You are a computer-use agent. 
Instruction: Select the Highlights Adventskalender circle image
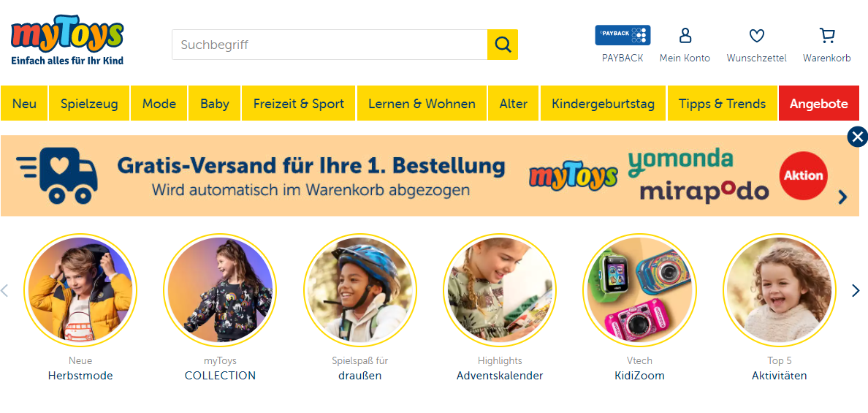499,290
